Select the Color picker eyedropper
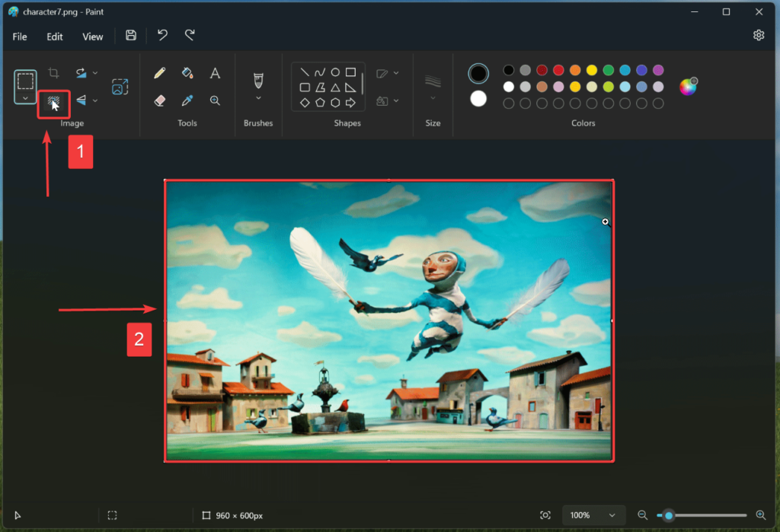The image size is (780, 532). tap(187, 100)
